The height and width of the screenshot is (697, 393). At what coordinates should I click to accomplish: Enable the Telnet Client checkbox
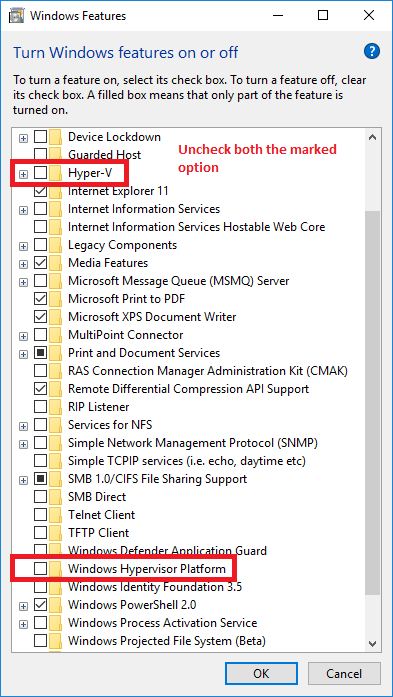coord(40,515)
